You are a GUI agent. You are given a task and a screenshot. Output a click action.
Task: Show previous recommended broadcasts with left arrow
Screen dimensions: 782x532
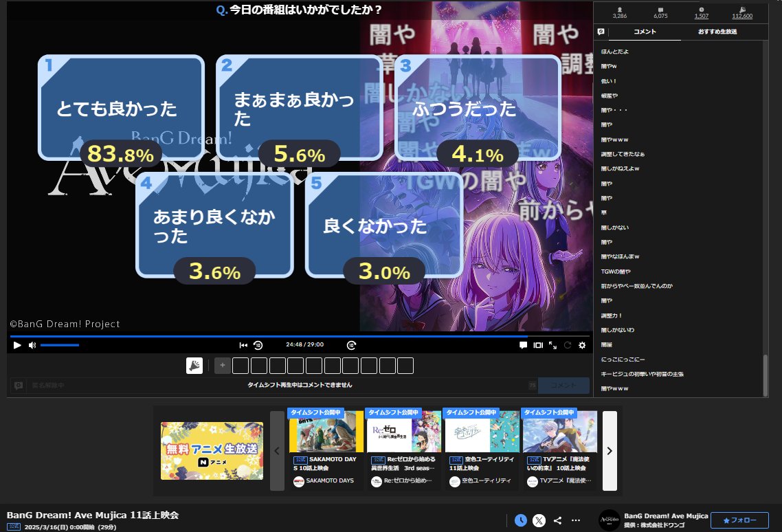(x=277, y=451)
